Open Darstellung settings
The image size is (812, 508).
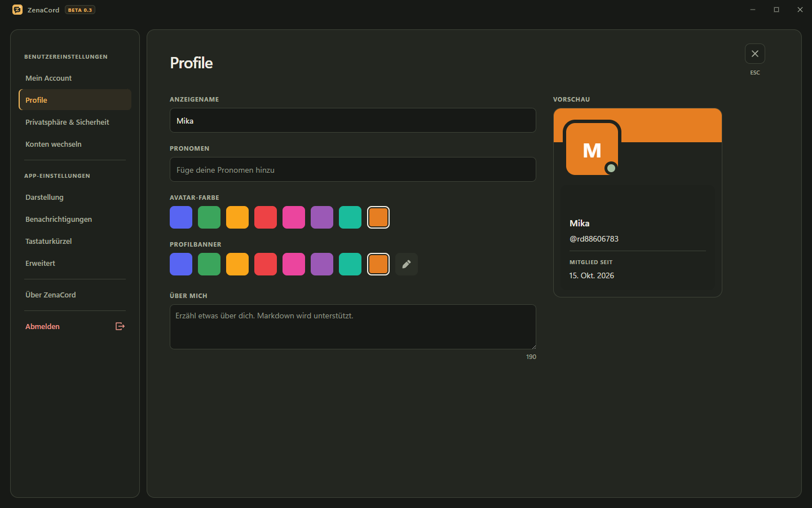[x=75, y=197]
